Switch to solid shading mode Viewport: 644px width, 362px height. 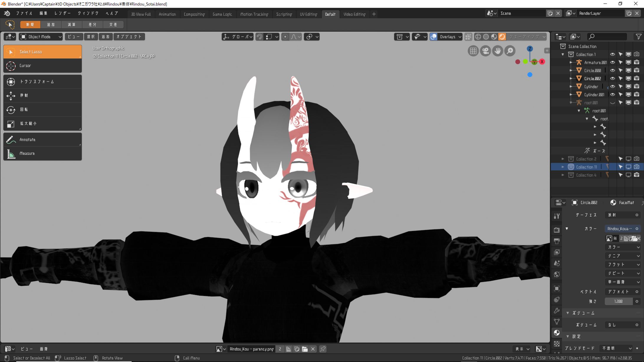486,37
